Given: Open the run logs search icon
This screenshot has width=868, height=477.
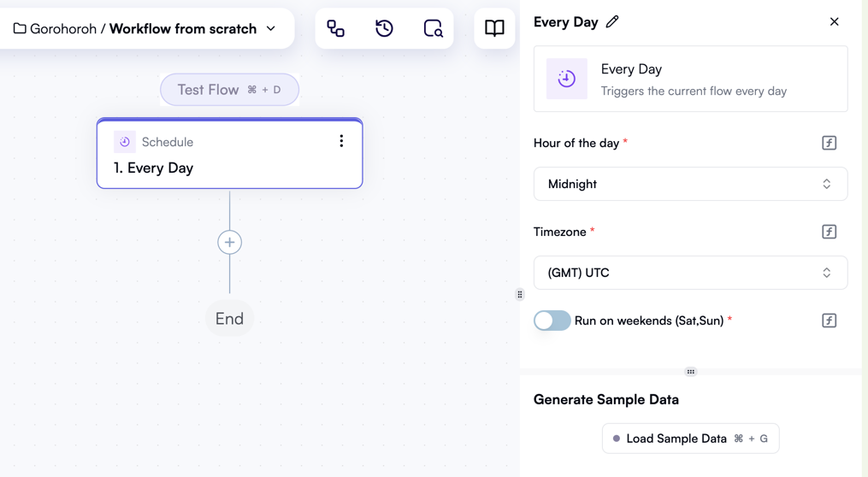Looking at the screenshot, I should click(433, 28).
